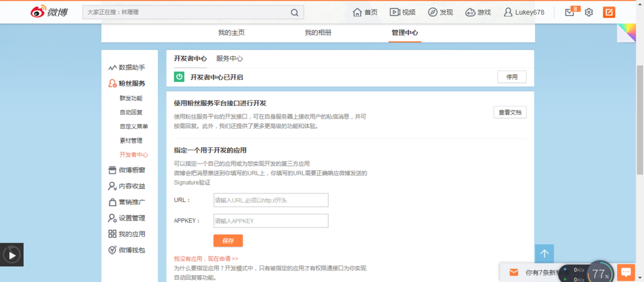
Task: Select the 开发者中心 tab
Action: tap(190, 59)
